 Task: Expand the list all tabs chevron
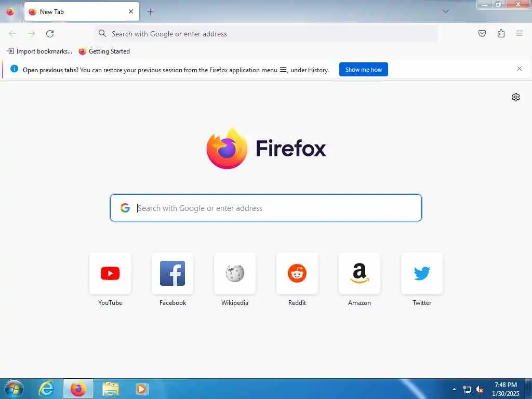click(445, 11)
